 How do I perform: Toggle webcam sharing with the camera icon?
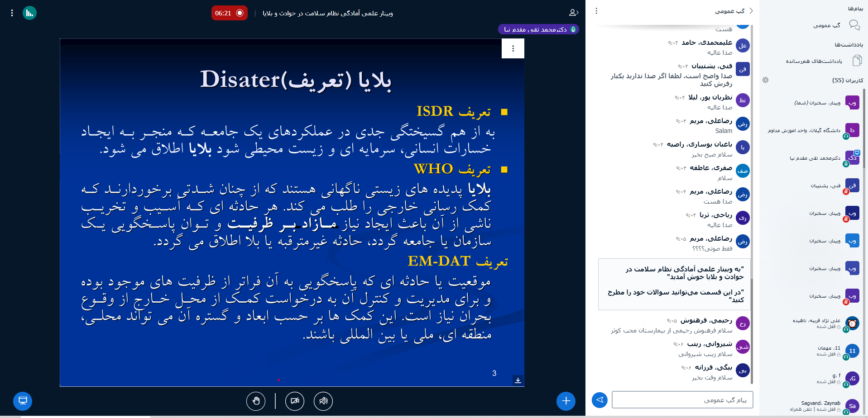click(295, 401)
